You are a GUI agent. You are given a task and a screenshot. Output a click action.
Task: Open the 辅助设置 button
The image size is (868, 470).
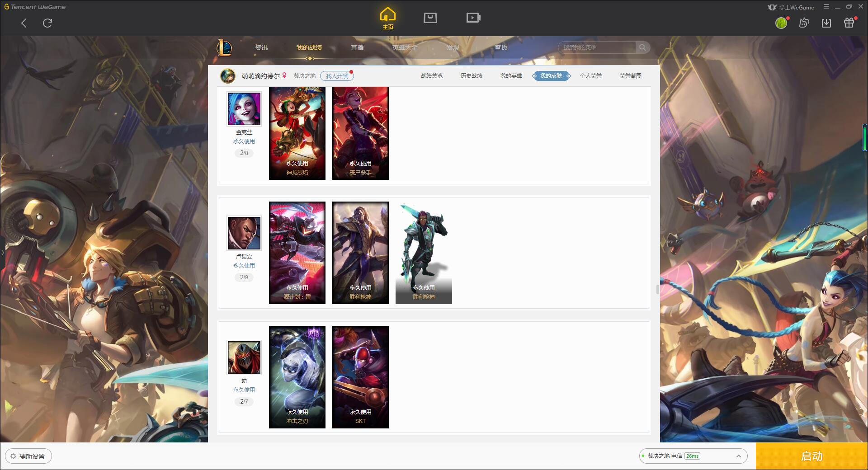[x=28, y=456]
